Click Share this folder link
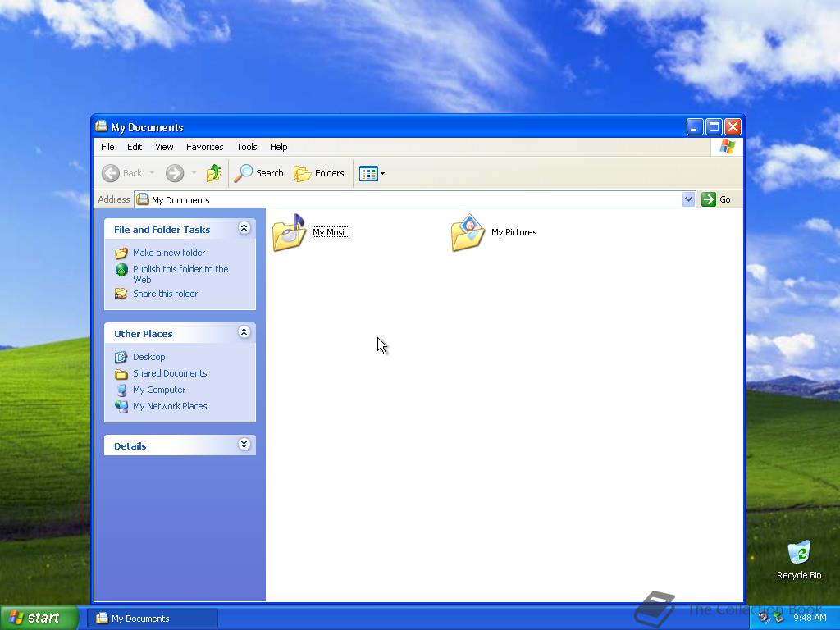 point(165,294)
